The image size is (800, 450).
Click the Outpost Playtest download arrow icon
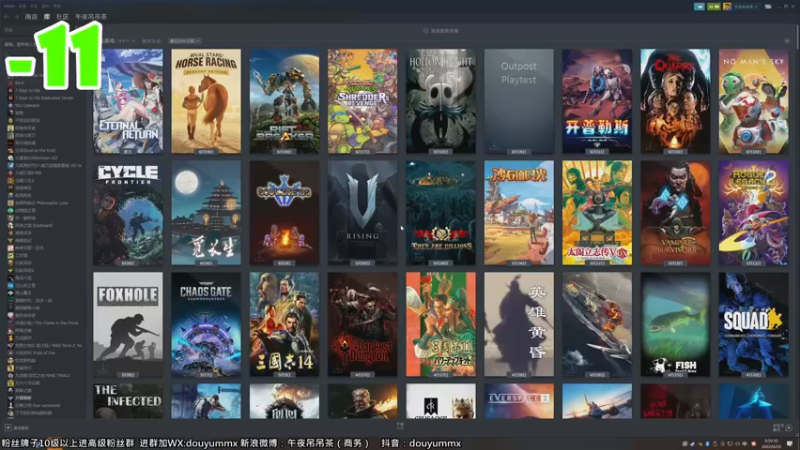coord(494,146)
